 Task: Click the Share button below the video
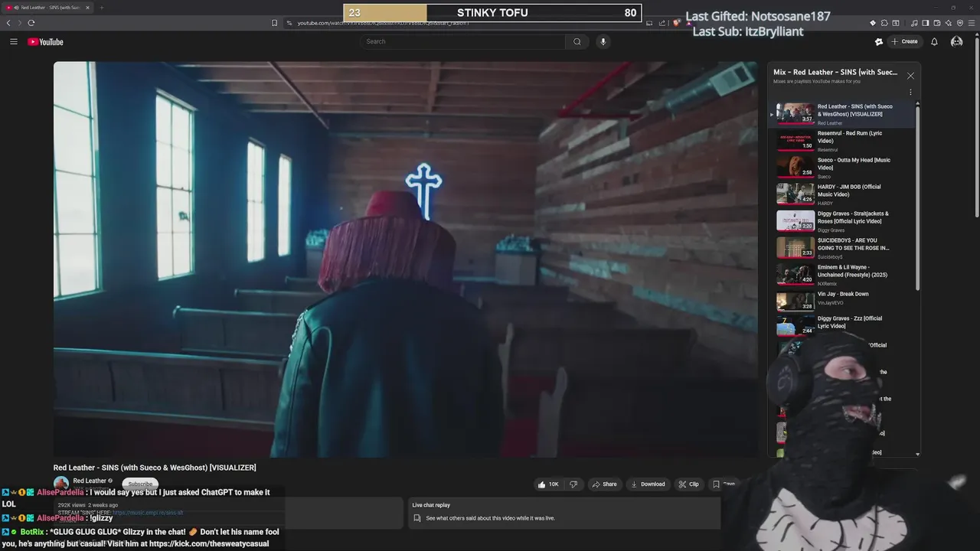[x=604, y=484]
